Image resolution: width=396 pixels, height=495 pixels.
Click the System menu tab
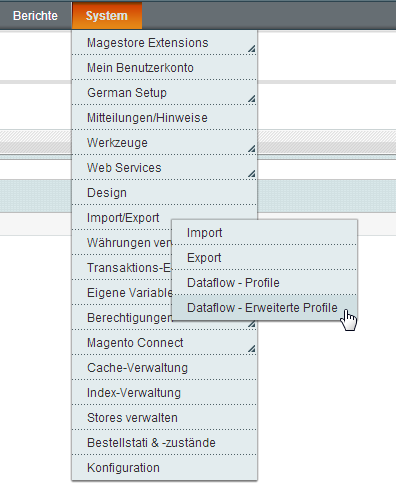click(x=107, y=16)
